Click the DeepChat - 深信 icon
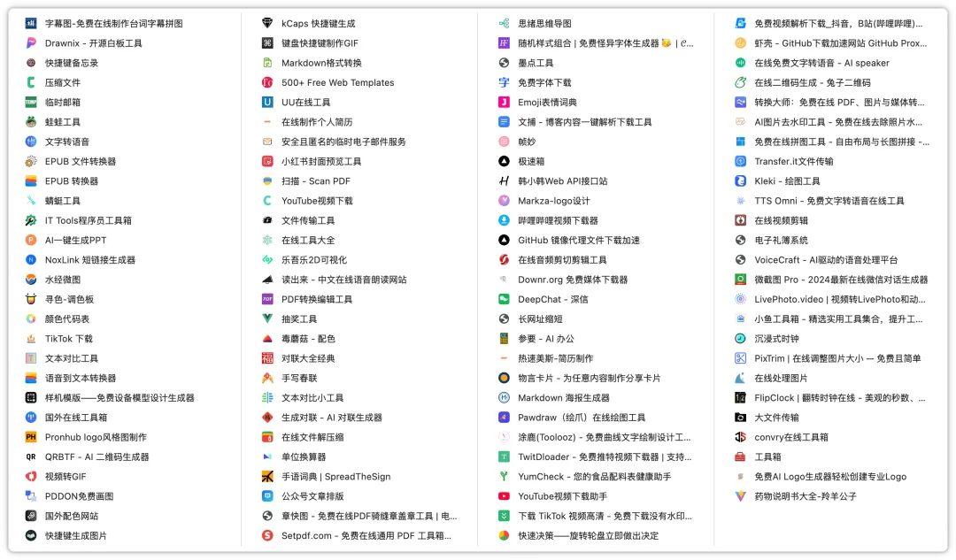The image size is (956, 560). click(504, 299)
